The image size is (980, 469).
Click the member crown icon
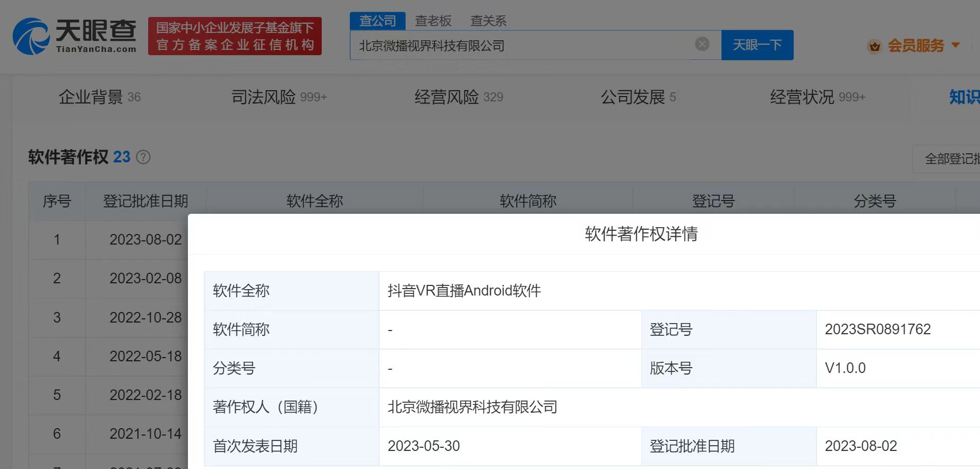coord(874,47)
